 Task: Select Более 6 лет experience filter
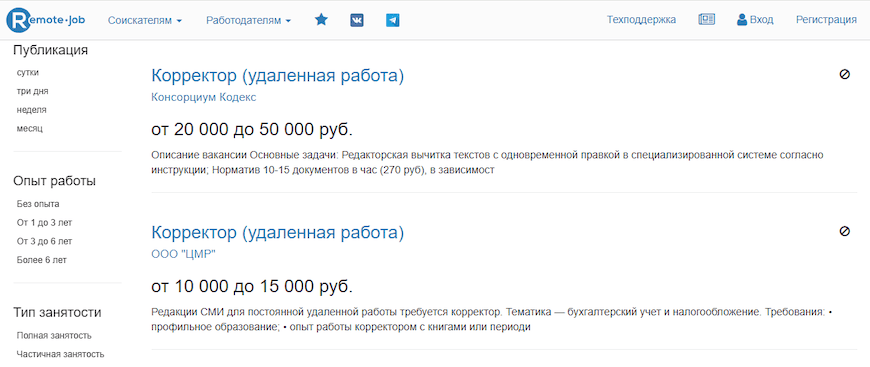tap(42, 260)
